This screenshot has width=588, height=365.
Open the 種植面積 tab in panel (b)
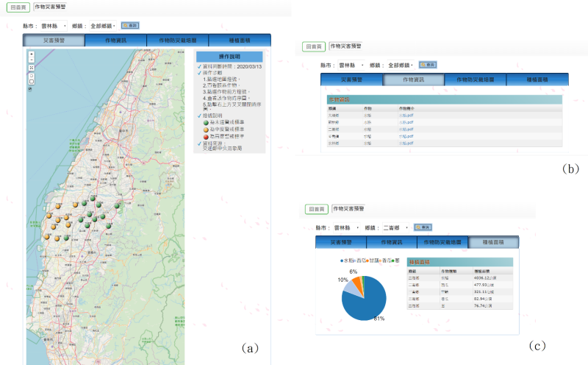coord(527,79)
